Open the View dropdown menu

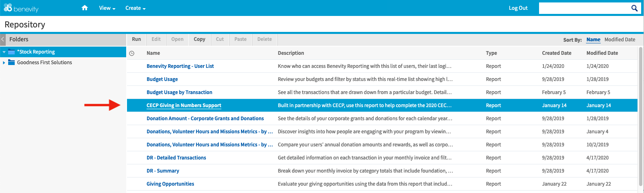tap(107, 8)
